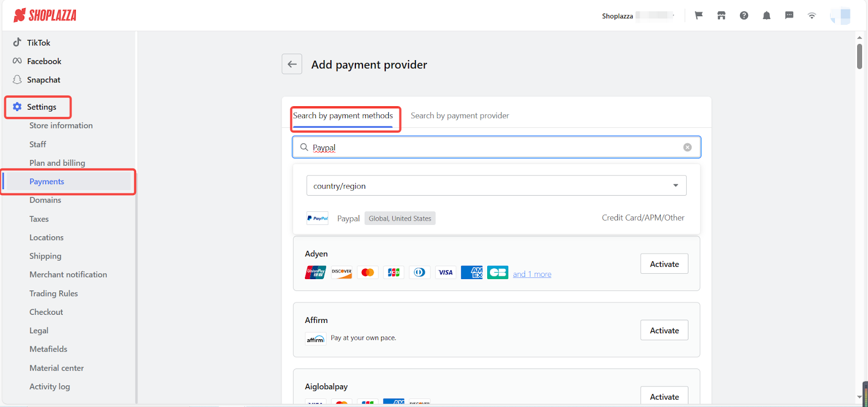Switch to Search by payment provider tab
Screen dimensions: 868x407
pos(459,115)
